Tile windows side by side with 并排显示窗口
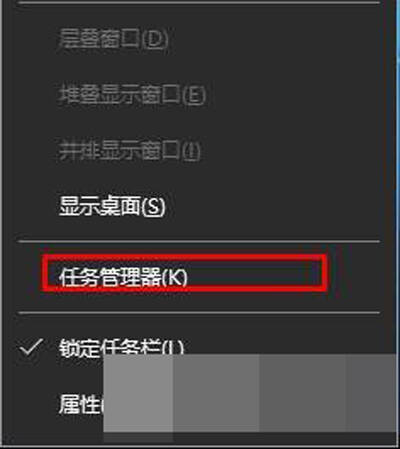Viewport: 400px width, 449px height. click(x=120, y=151)
